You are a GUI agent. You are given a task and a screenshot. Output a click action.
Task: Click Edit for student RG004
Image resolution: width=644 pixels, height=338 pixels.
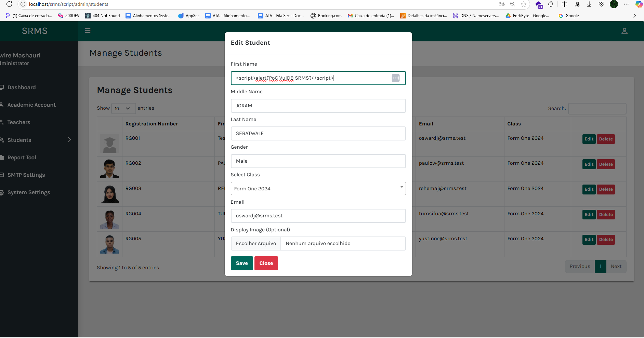pyautogui.click(x=589, y=215)
